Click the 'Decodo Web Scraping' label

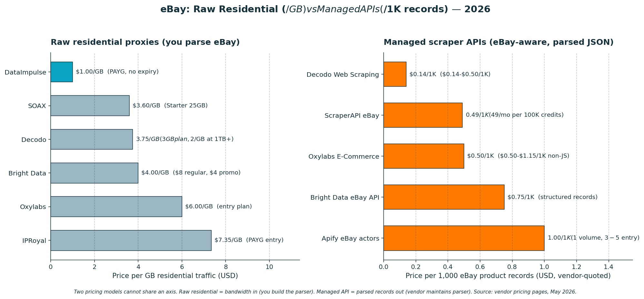tap(343, 75)
